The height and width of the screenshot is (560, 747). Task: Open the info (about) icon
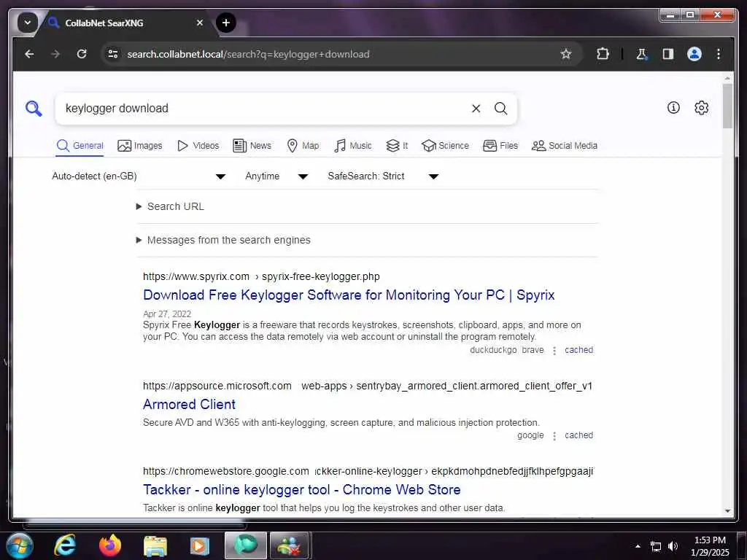click(673, 108)
